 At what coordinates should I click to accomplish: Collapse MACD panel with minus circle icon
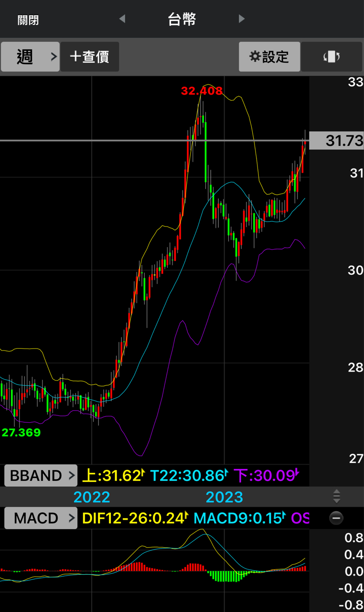pyautogui.click(x=336, y=518)
